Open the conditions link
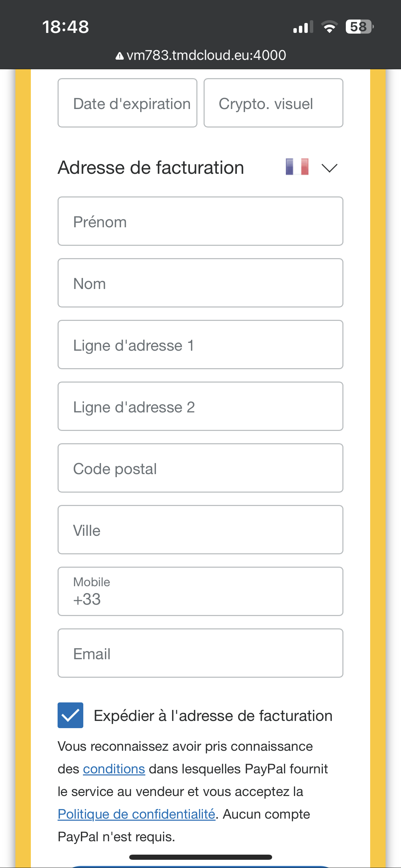 [x=114, y=769]
